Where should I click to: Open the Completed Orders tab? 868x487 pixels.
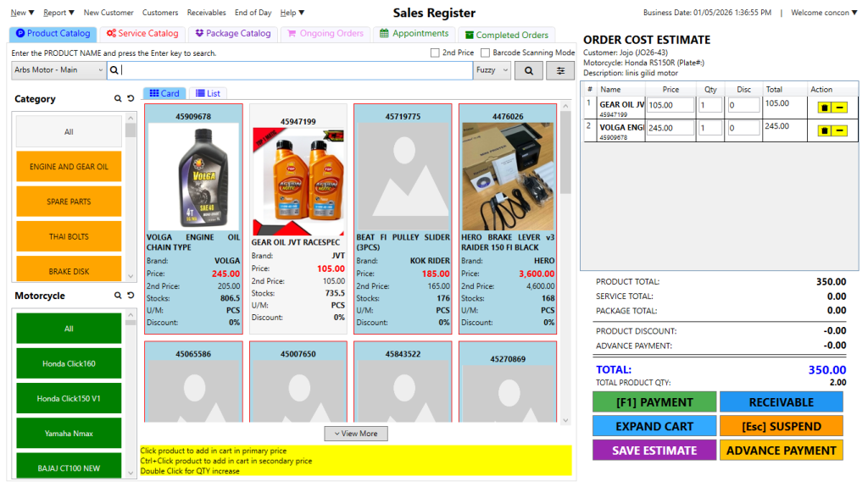(506, 35)
